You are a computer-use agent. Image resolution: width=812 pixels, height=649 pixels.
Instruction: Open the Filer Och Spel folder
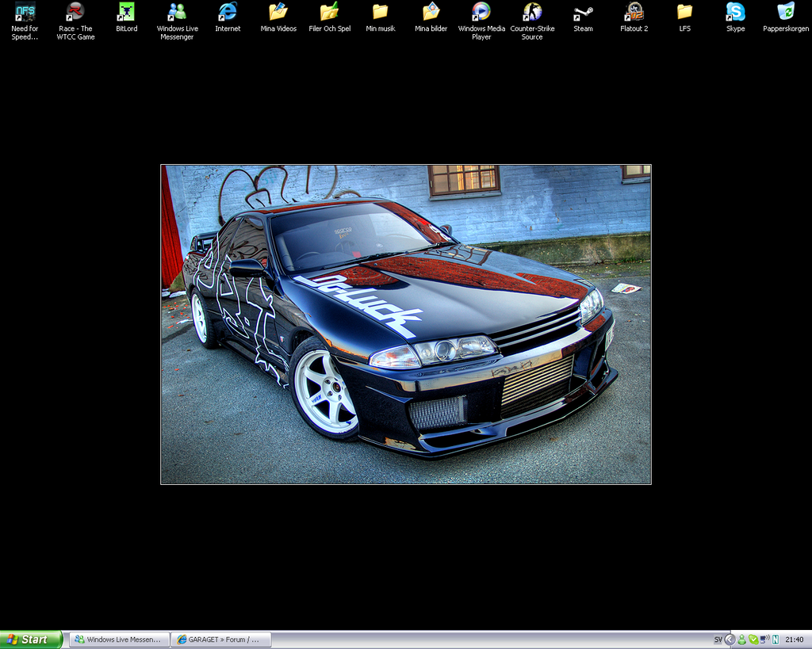pos(329,14)
